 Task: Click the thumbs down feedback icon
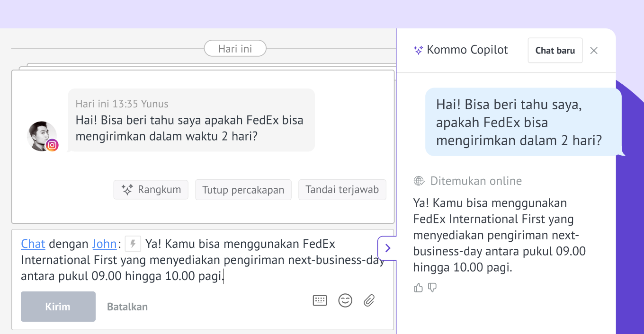[x=432, y=288]
